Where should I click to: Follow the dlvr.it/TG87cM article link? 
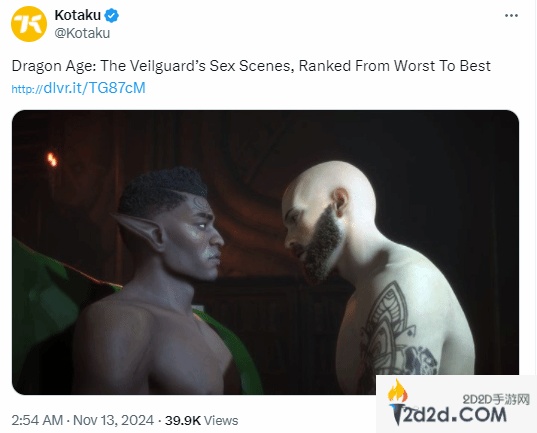click(95, 88)
